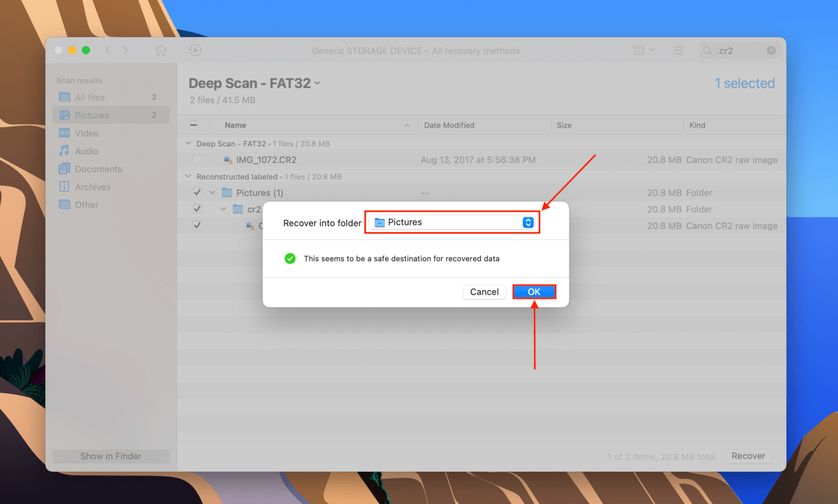Click the Pictures (1) folder icon
This screenshot has height=504, width=838.
pyautogui.click(x=226, y=193)
